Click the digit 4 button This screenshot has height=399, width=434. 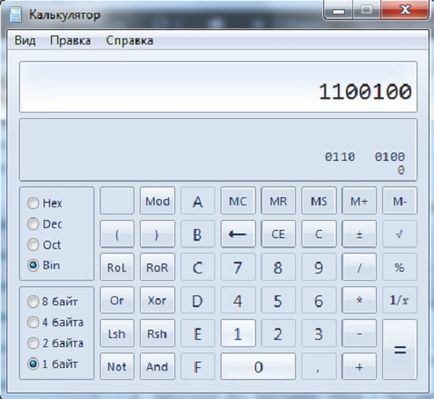click(x=238, y=300)
